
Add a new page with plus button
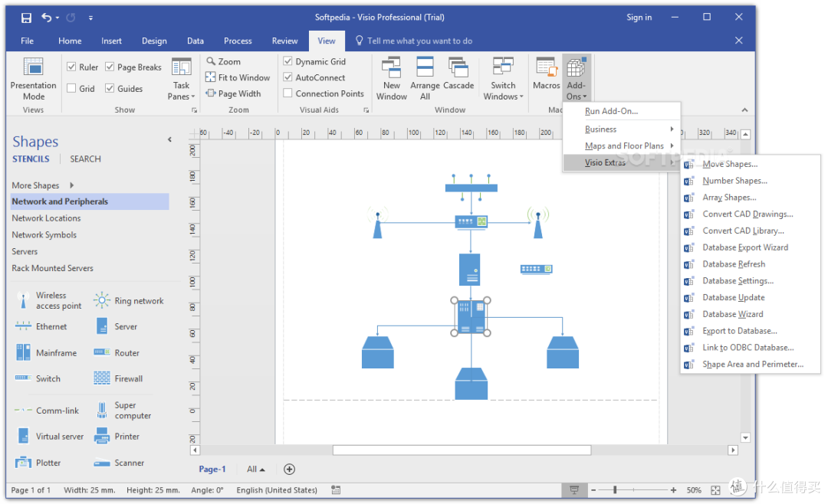[289, 470]
